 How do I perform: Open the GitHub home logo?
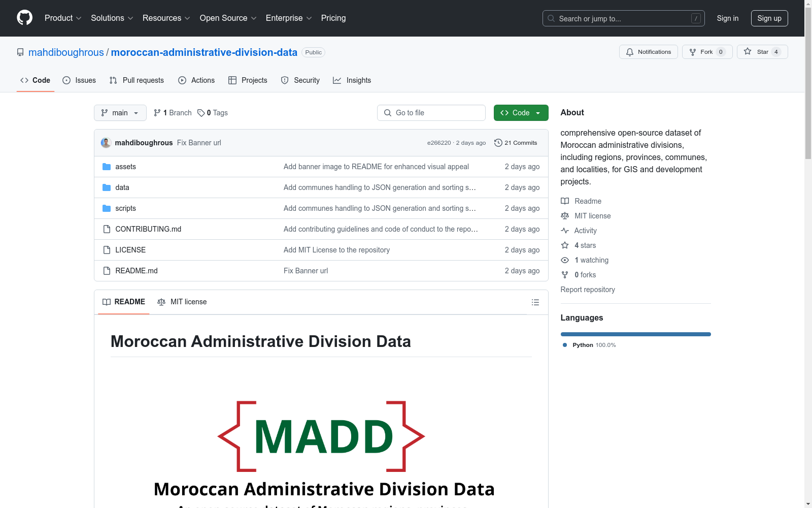pyautogui.click(x=24, y=18)
